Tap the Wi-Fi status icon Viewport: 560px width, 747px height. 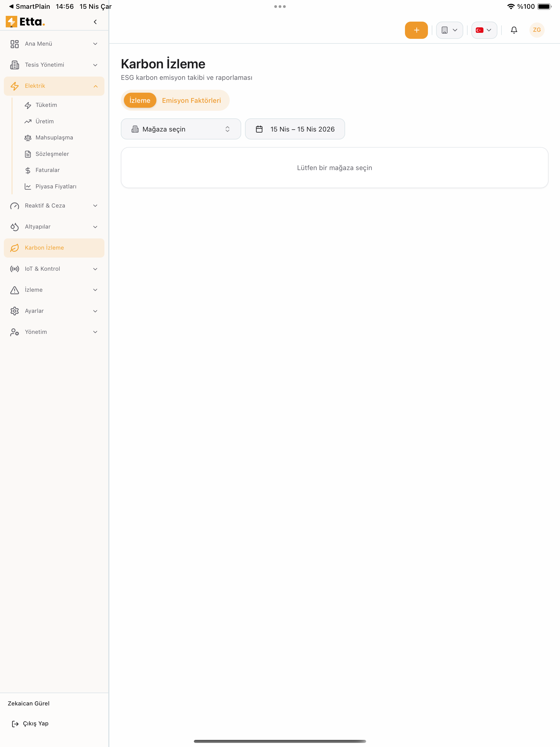click(511, 6)
